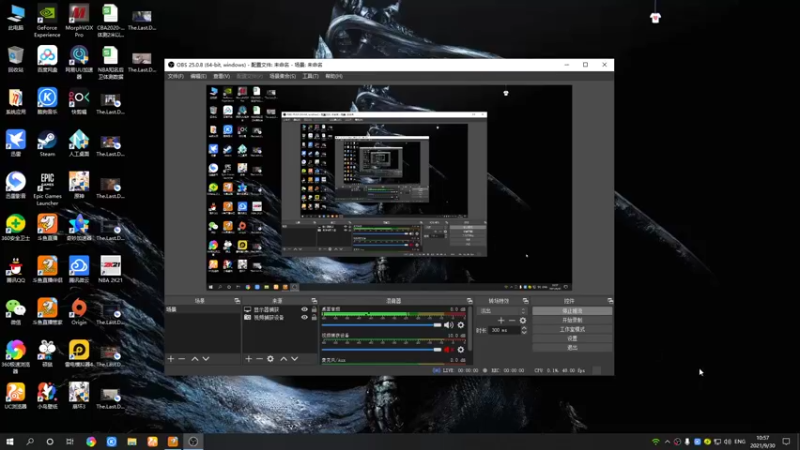Add a new scene with plus icon
This screenshot has height=450, width=800.
pos(171,359)
